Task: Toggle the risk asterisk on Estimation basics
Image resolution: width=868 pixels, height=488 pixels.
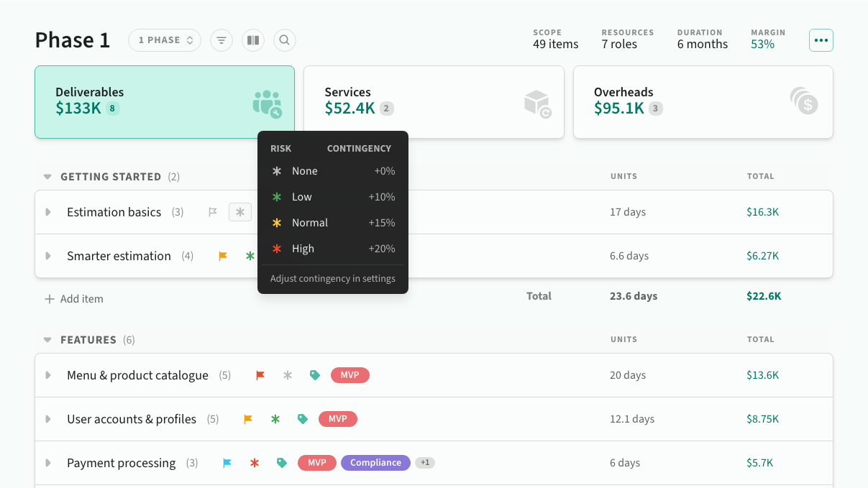Action: click(x=239, y=212)
